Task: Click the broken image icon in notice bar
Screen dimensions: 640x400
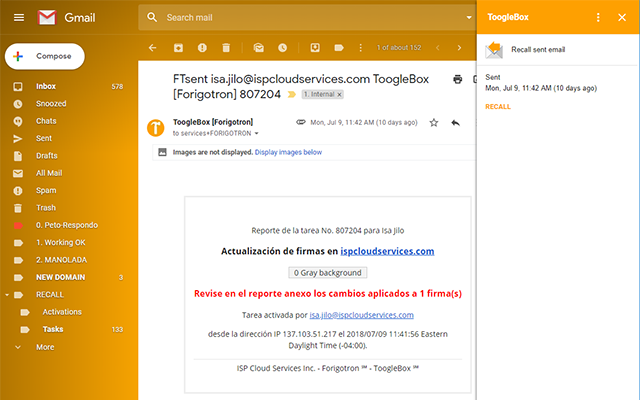Action: 162,152
